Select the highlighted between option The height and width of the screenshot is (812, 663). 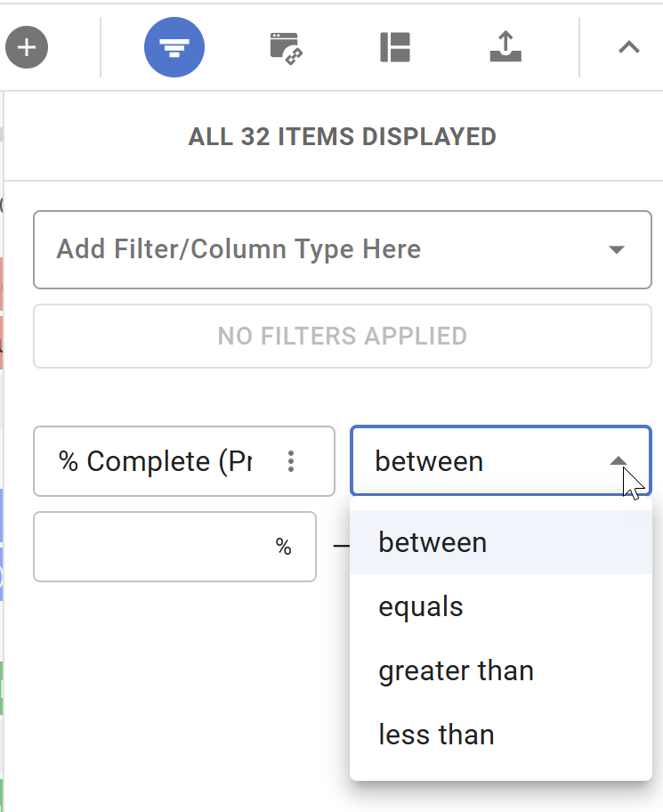[x=433, y=541]
